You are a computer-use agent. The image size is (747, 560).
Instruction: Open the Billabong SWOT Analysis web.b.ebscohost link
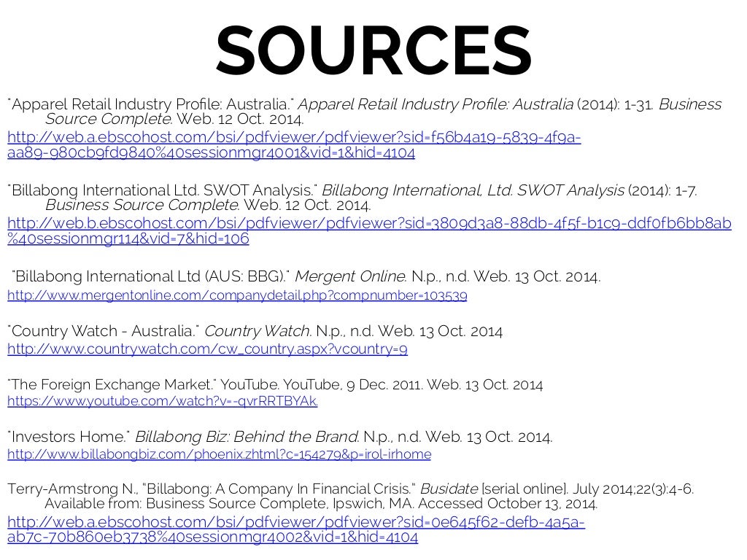(369, 230)
